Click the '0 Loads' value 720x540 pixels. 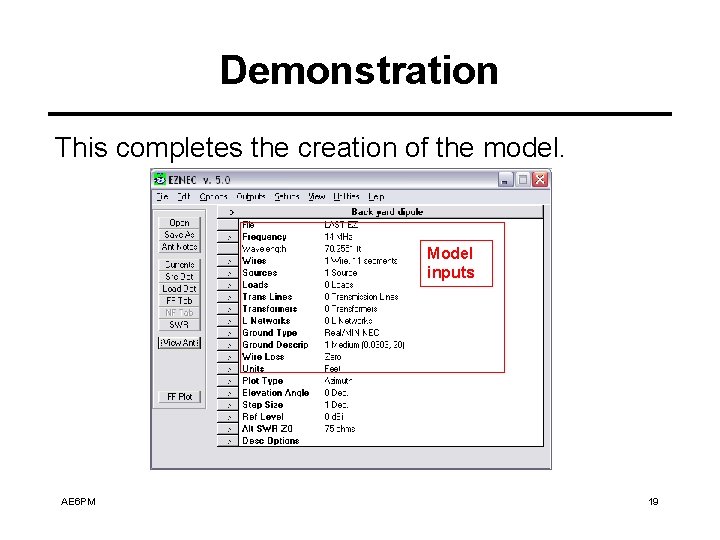(x=339, y=285)
